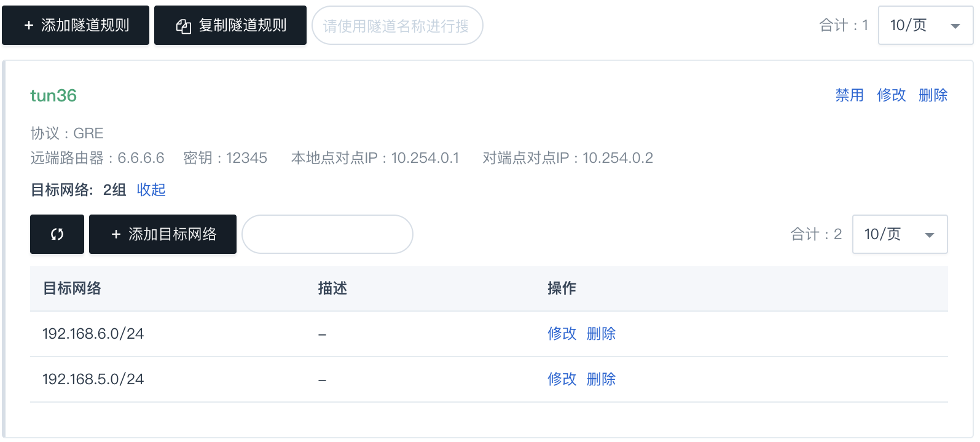Click the copy icon in 复制隧道规则 button
Image resolution: width=980 pixels, height=442 pixels.
coord(184,26)
